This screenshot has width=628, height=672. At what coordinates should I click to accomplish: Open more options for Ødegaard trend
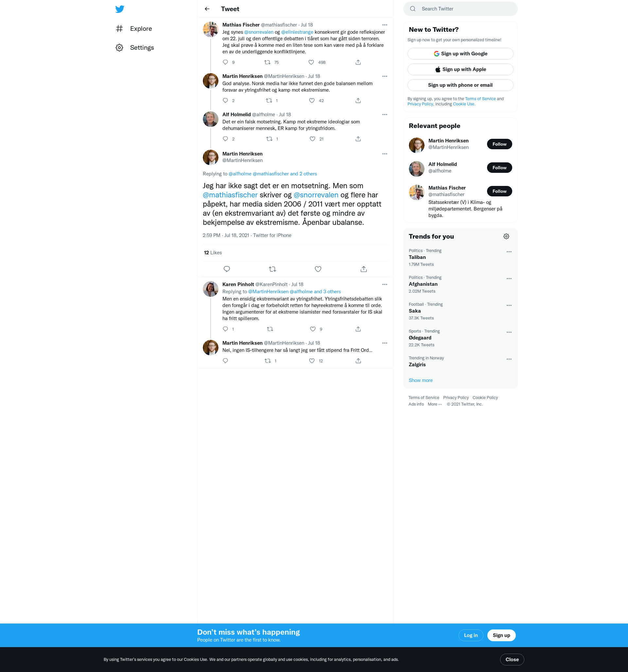point(509,332)
